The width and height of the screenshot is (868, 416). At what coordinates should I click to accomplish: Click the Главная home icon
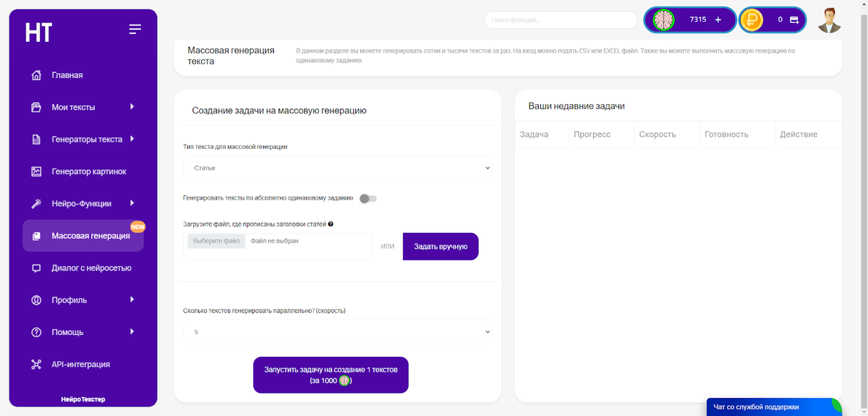pyautogui.click(x=36, y=75)
